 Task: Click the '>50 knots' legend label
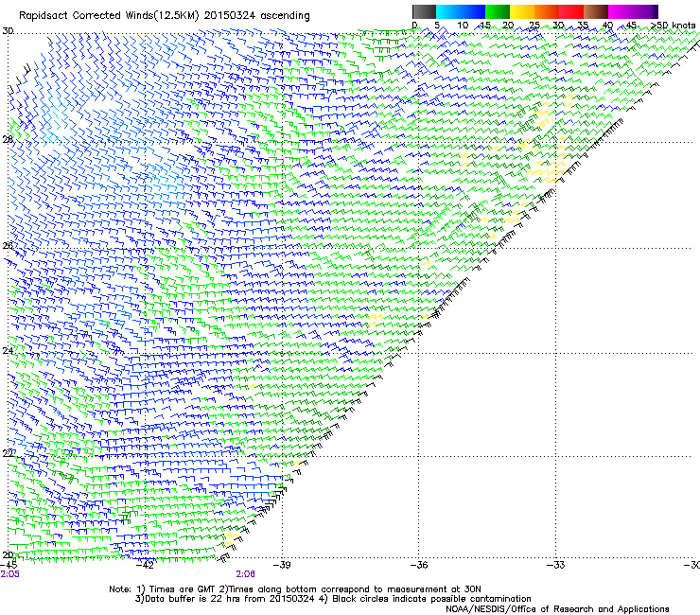point(673,26)
